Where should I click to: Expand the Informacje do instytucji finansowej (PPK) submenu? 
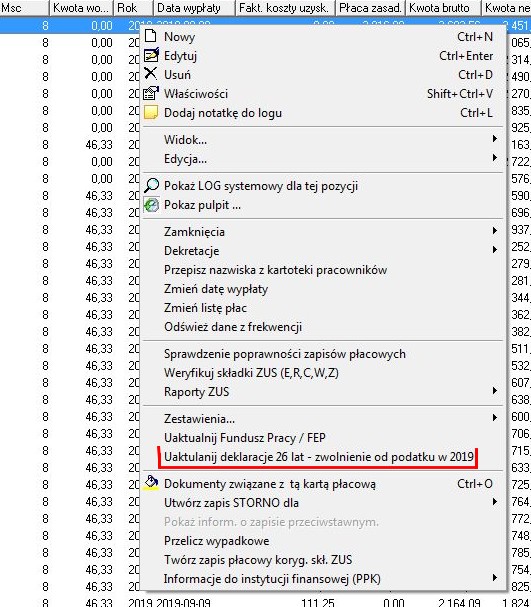tap(495, 578)
